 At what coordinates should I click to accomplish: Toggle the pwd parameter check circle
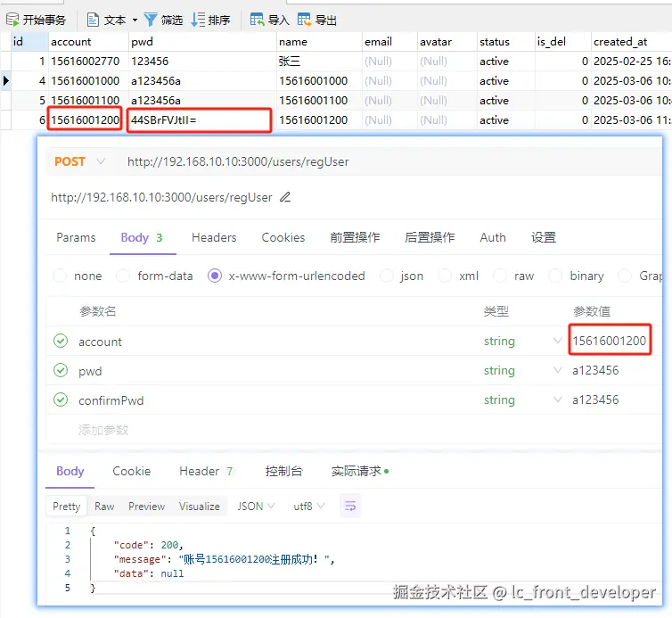pos(61,370)
